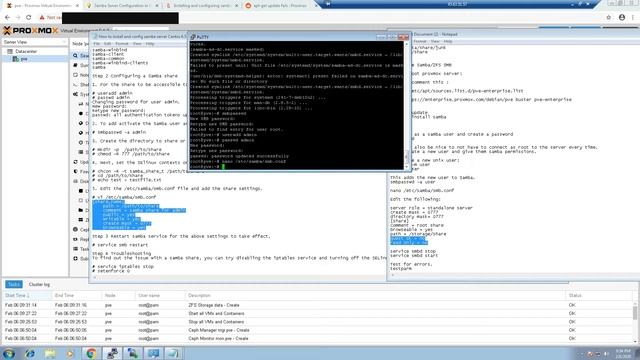Switch to the Notepad taskbar button
Viewport: 640px width, 360px height.
pyautogui.click(x=173, y=353)
